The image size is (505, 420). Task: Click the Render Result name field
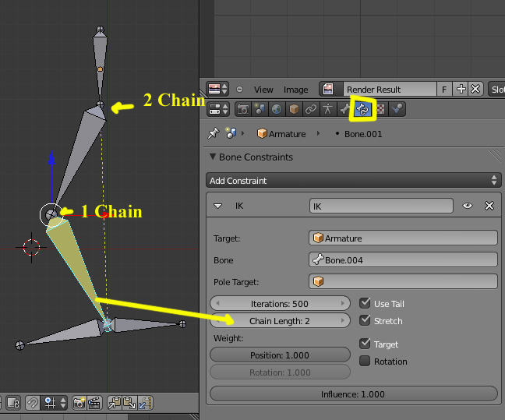click(390, 89)
